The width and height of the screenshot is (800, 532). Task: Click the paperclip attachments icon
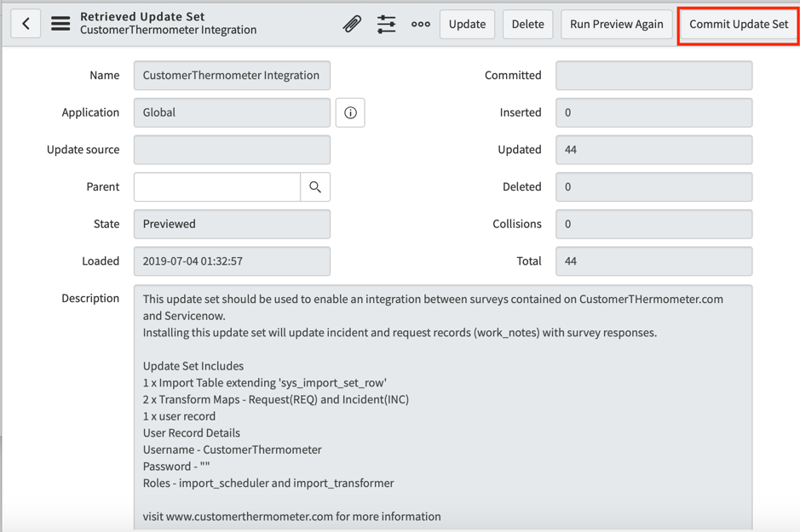click(352, 24)
